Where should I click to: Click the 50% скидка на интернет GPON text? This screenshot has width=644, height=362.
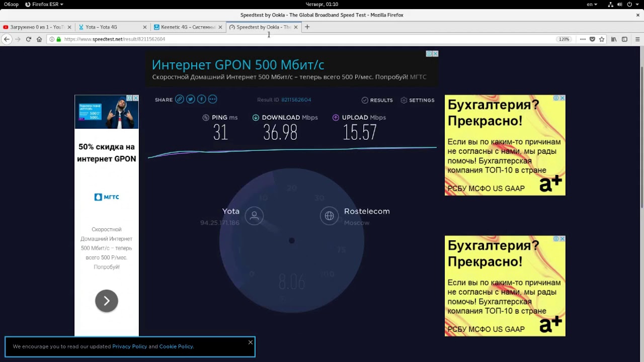[107, 153]
